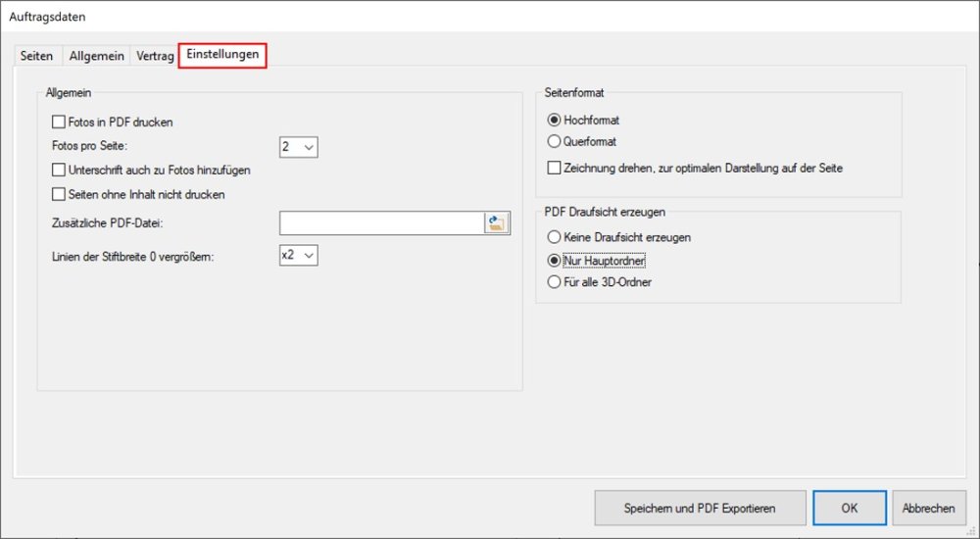Viewport: 980px width, 539px height.
Task: Open the Allgemein tab
Action: coord(96,57)
